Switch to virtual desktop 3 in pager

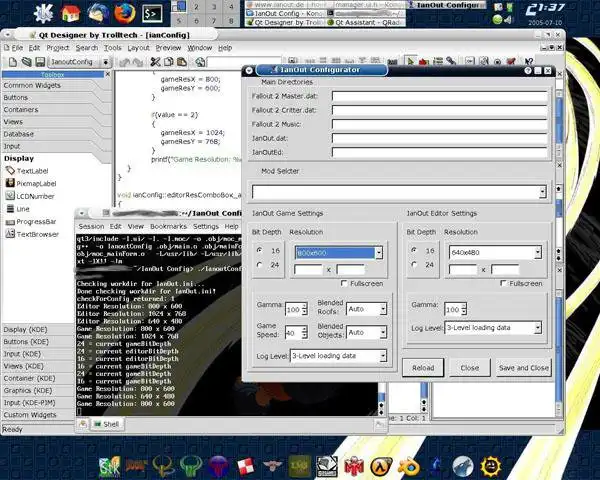click(x=214, y=7)
